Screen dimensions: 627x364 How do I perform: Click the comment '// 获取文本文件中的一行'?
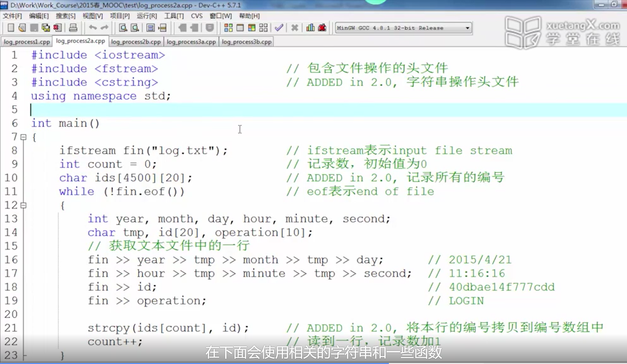(x=169, y=246)
